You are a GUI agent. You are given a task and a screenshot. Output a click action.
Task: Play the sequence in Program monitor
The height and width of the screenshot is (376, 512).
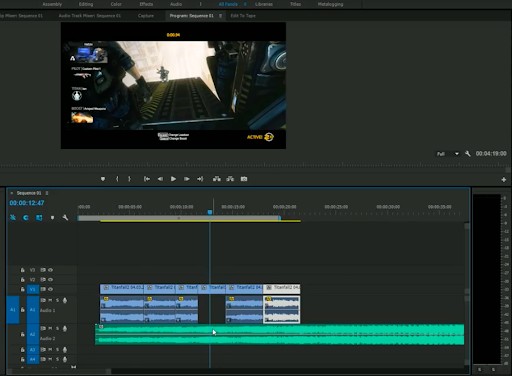click(x=173, y=179)
